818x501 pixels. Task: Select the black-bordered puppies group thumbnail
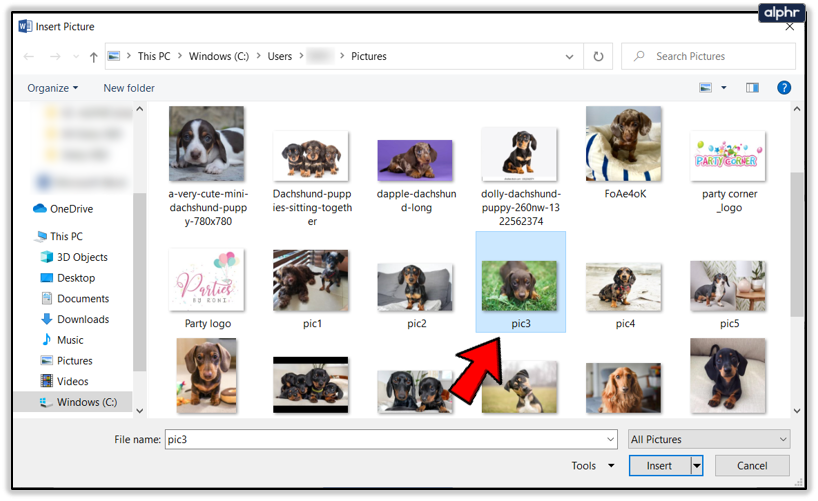pos(311,385)
